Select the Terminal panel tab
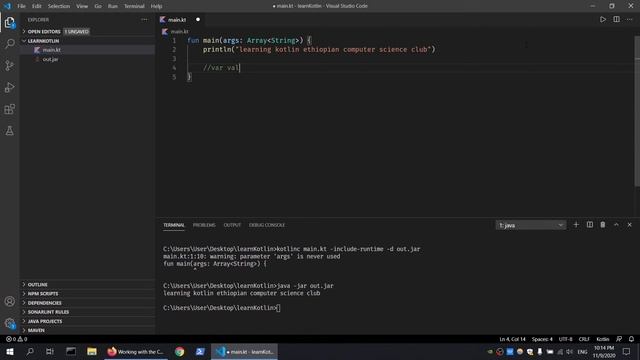The height and width of the screenshot is (360, 640). pyautogui.click(x=174, y=225)
